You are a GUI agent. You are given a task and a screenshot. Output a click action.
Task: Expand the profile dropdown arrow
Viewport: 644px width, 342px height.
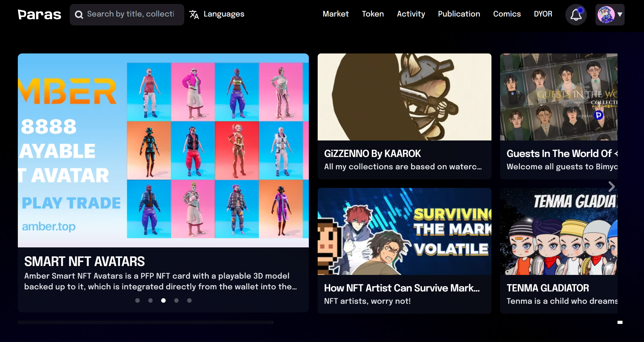(x=620, y=15)
